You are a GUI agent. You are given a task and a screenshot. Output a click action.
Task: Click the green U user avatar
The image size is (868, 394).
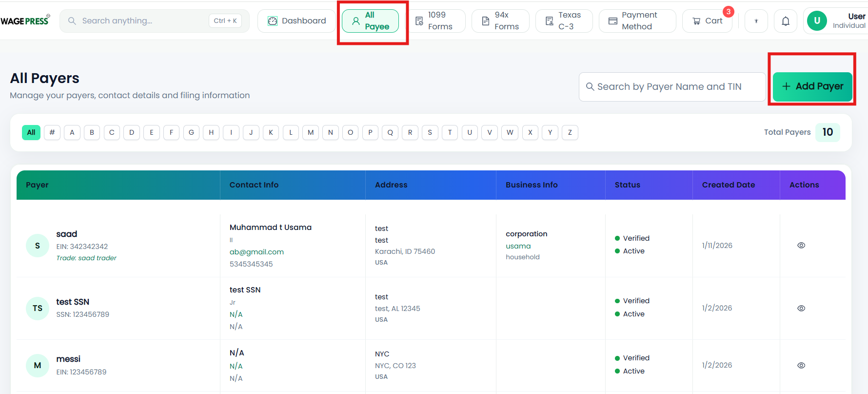[x=817, y=21]
